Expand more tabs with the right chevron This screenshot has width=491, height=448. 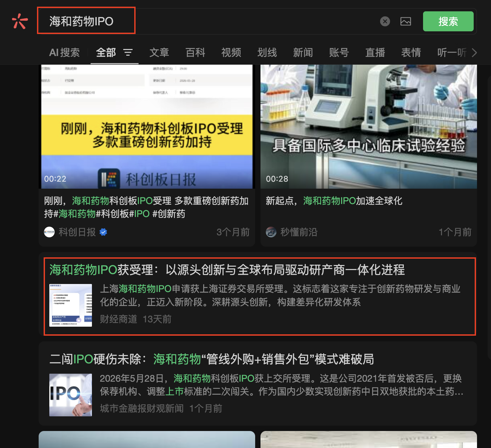coord(474,53)
